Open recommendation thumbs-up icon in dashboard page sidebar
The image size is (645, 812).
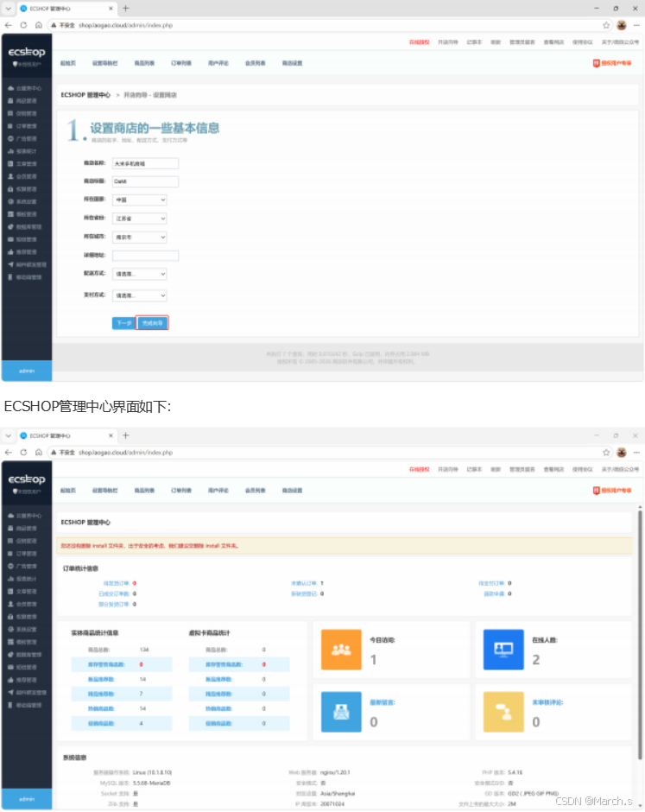click(x=10, y=680)
